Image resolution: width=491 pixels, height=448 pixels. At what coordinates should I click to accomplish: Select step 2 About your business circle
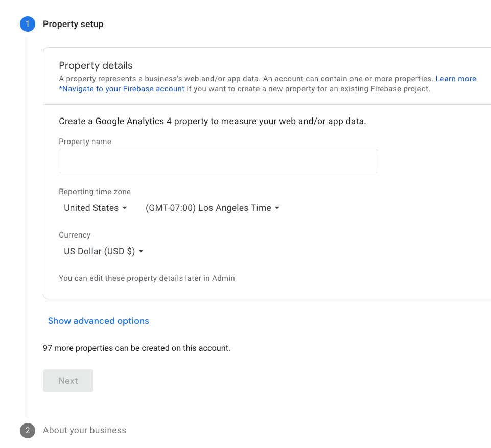28,431
